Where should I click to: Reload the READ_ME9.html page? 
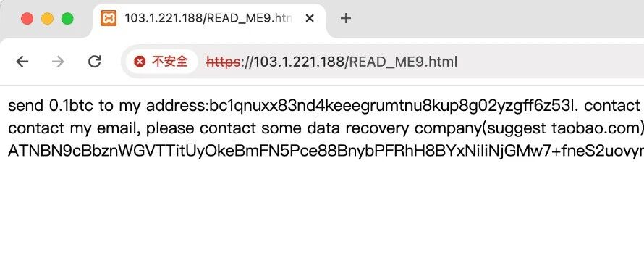95,62
